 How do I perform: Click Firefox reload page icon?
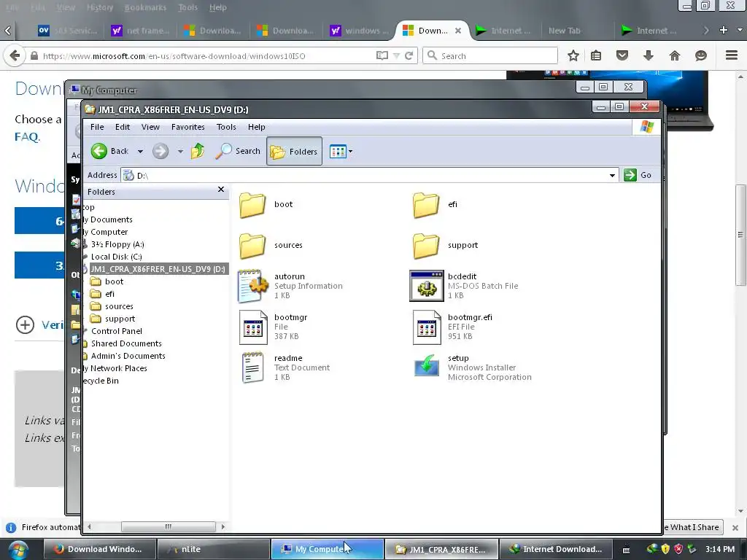pyautogui.click(x=409, y=55)
